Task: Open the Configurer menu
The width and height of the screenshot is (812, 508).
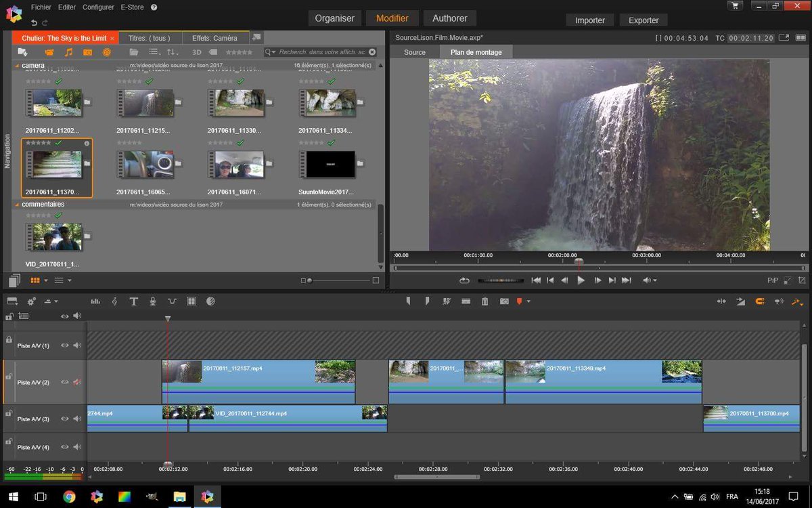Action: coord(98,7)
